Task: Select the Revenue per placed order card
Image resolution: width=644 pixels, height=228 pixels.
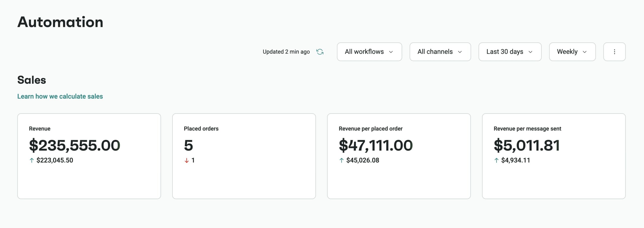Action: (x=398, y=156)
